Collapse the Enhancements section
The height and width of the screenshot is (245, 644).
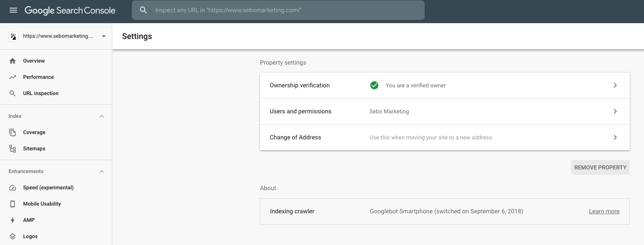pyautogui.click(x=102, y=171)
